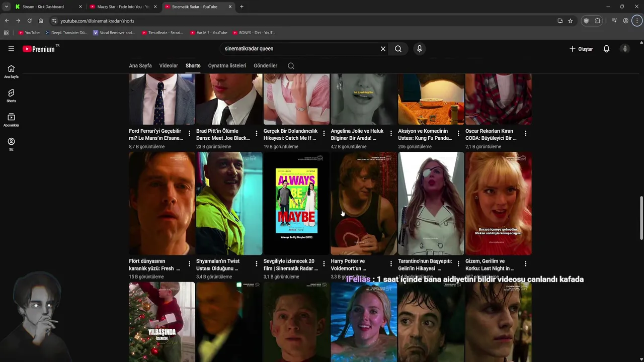Search within the channel using the magnifier
This screenshot has width=644, height=362.
click(291, 65)
